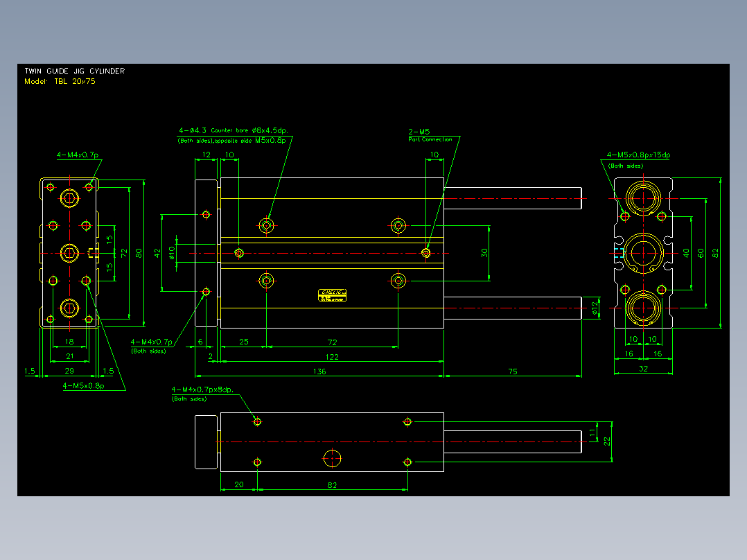
Task: Pick the "136" overall length dimension
Action: (319, 371)
